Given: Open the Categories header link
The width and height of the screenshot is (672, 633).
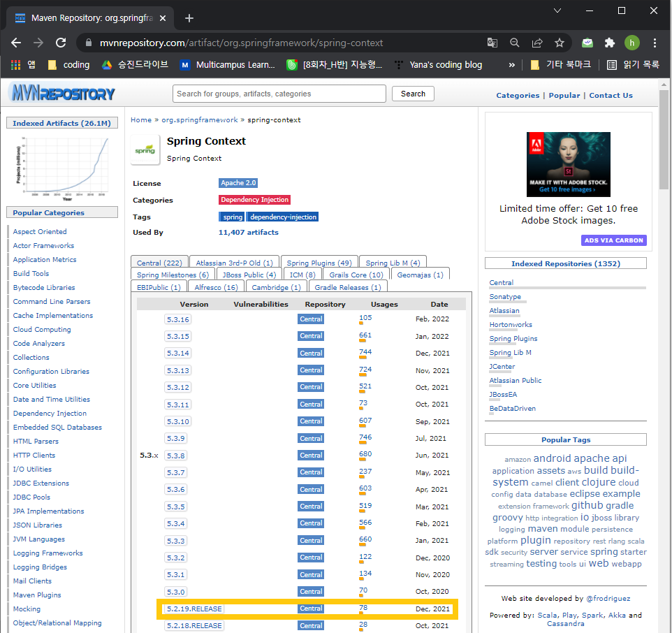Looking at the screenshot, I should 518,95.
